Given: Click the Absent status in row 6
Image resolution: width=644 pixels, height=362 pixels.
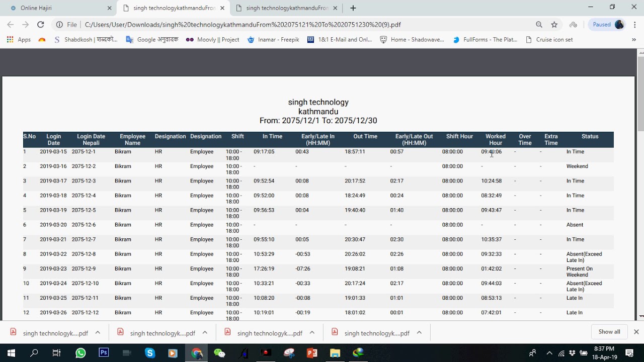Looking at the screenshot, I should click(x=575, y=225).
